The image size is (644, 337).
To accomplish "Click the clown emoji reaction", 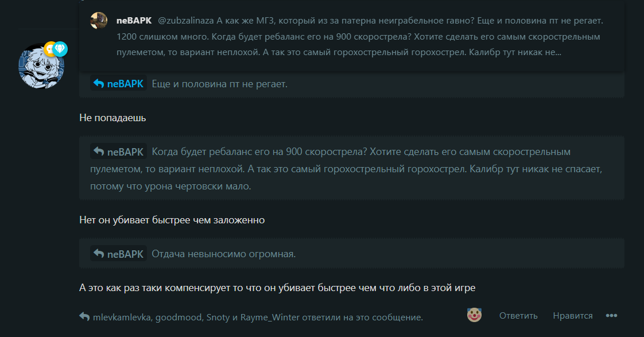I will (474, 315).
